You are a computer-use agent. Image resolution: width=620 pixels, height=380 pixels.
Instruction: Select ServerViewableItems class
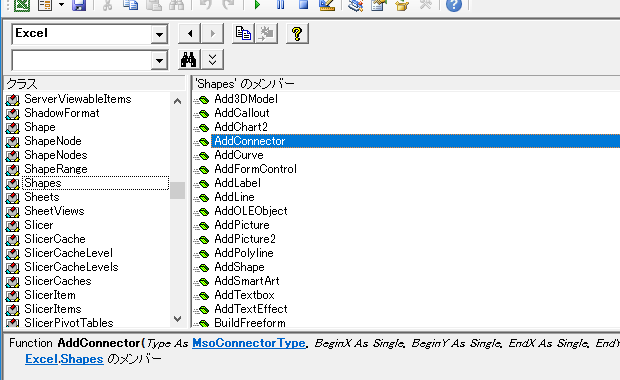click(78, 99)
